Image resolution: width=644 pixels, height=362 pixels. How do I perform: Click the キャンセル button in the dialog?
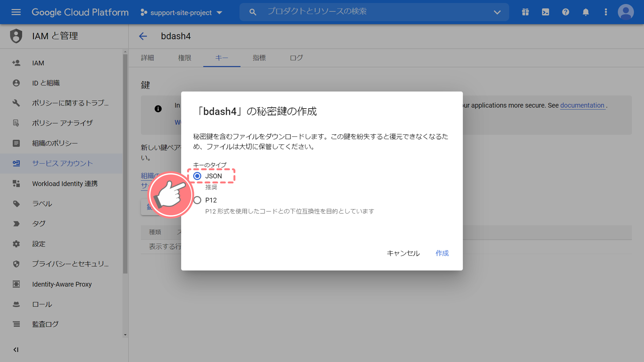(x=403, y=253)
